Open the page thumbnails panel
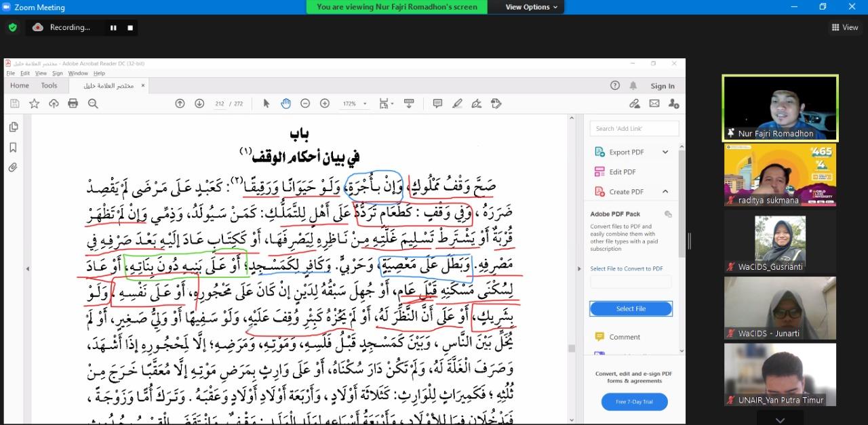Screen dimensions: 868x425 (13, 127)
